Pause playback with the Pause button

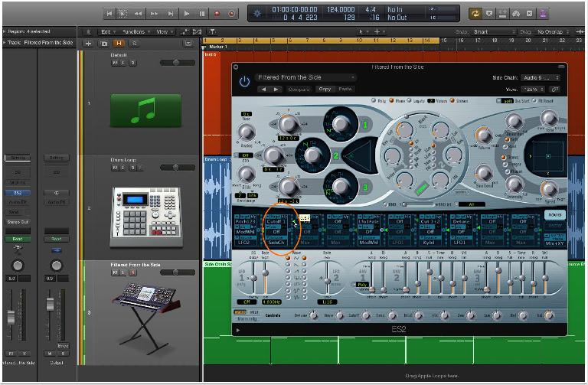click(202, 14)
